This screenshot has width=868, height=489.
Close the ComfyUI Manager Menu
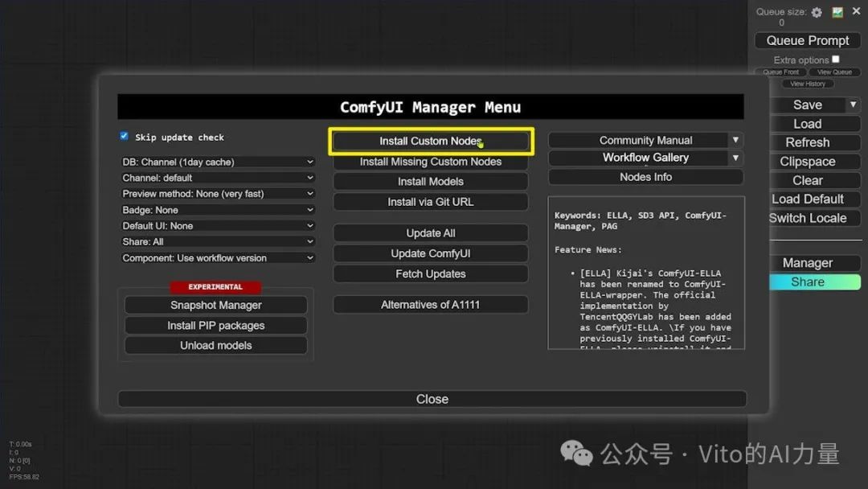(432, 399)
